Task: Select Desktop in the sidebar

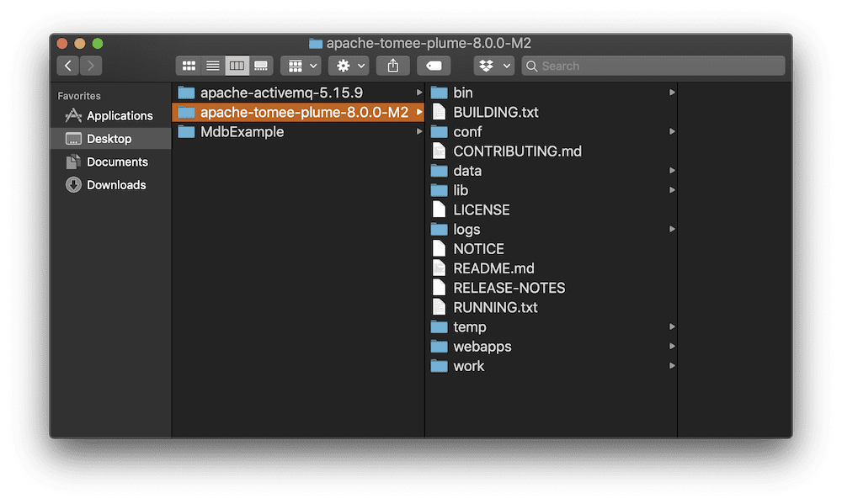Action: click(111, 139)
